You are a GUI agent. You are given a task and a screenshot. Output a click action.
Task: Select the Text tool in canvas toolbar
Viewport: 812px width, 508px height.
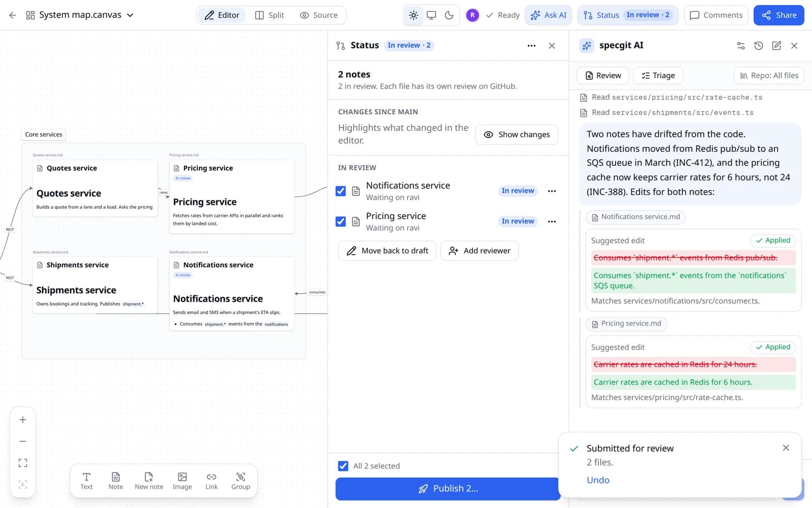pyautogui.click(x=87, y=481)
